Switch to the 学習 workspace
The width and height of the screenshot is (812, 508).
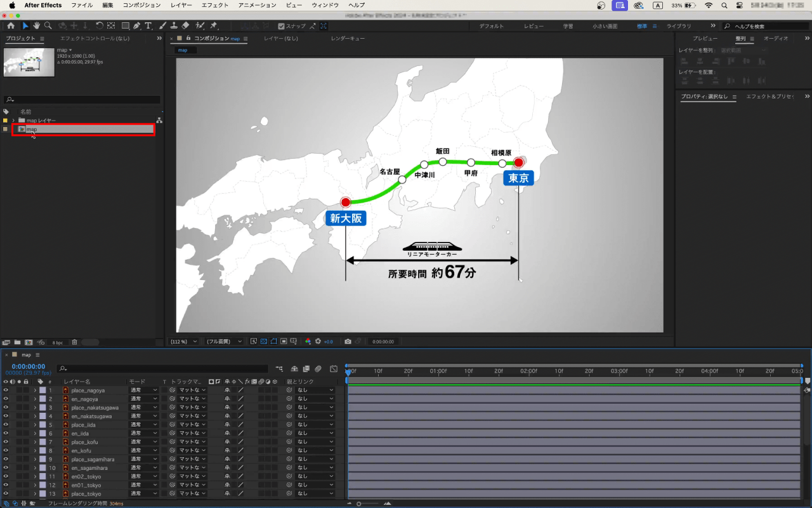(568, 26)
